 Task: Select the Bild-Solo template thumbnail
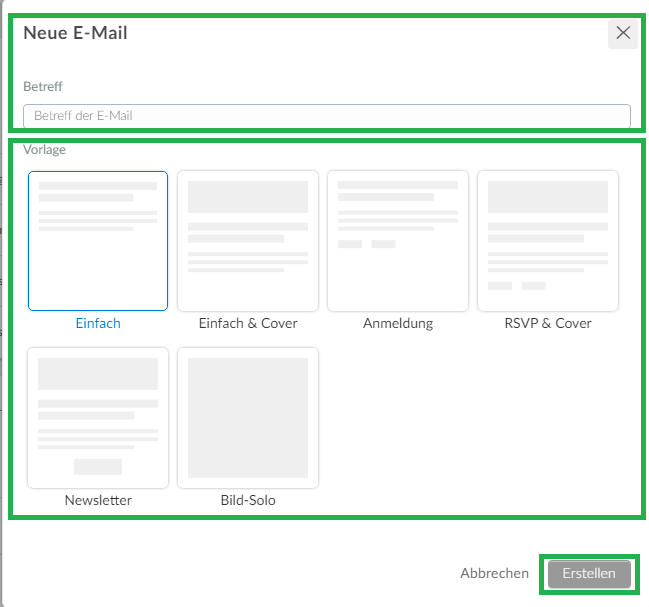(248, 418)
